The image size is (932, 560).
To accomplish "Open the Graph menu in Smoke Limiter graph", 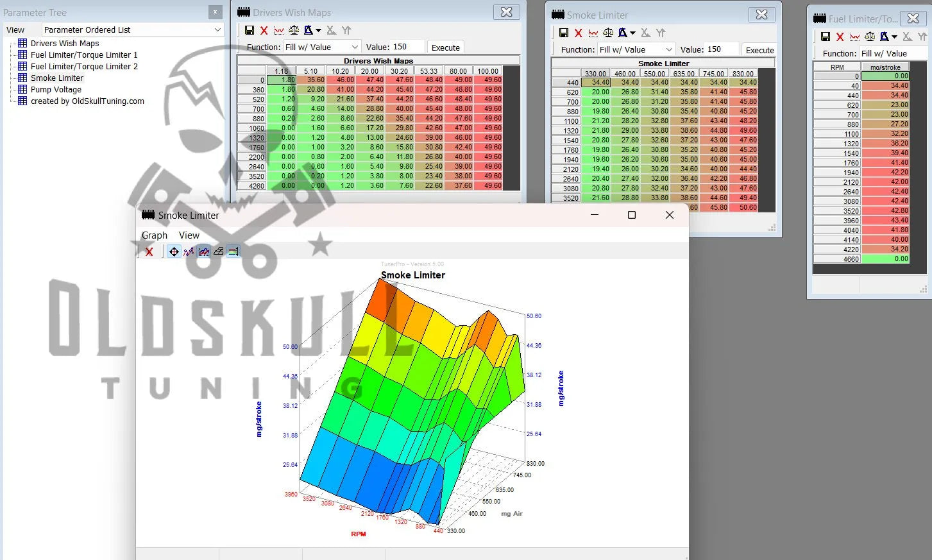I will [x=155, y=235].
